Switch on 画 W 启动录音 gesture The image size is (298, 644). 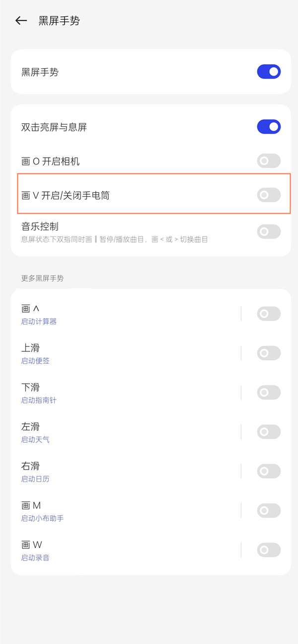(x=269, y=550)
